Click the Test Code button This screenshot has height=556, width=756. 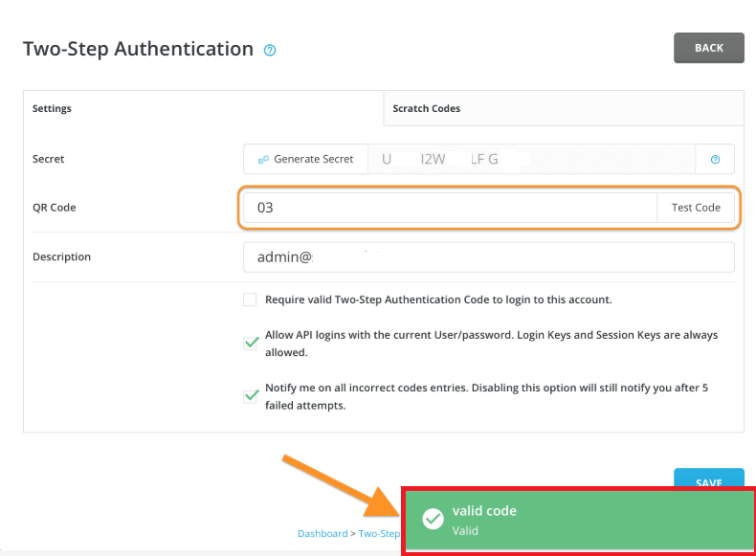(696, 208)
